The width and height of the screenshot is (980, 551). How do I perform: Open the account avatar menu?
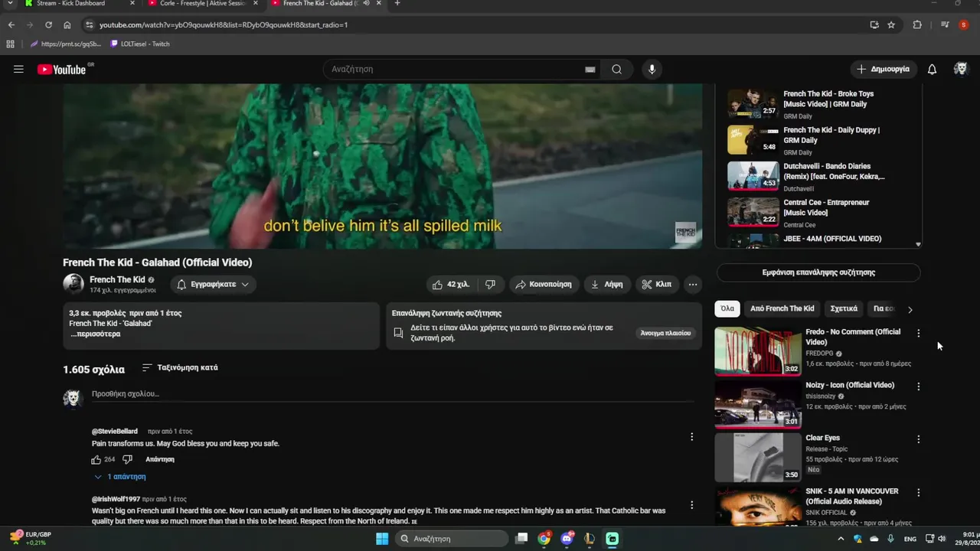coord(960,69)
